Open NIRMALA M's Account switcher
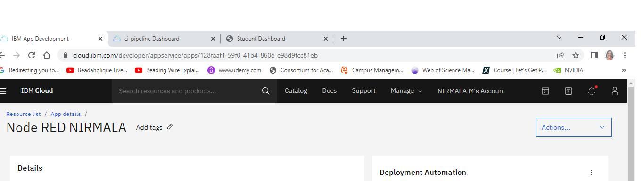644x181 pixels. [x=471, y=91]
